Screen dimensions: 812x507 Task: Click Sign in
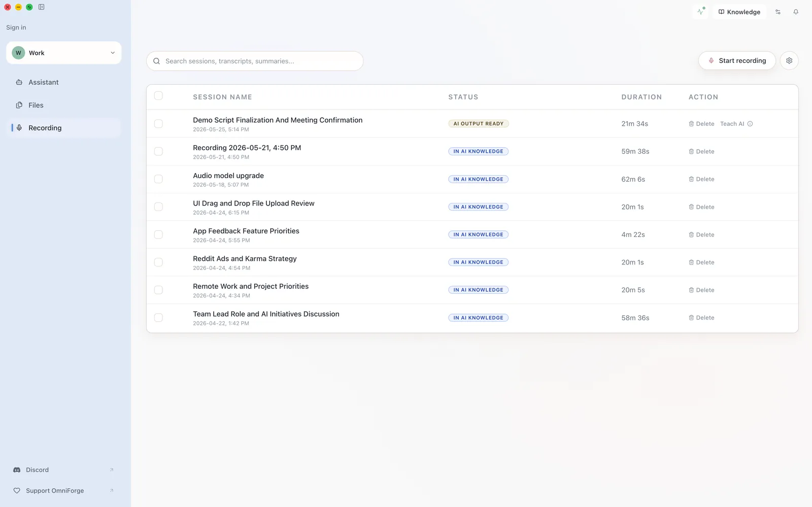click(x=16, y=27)
